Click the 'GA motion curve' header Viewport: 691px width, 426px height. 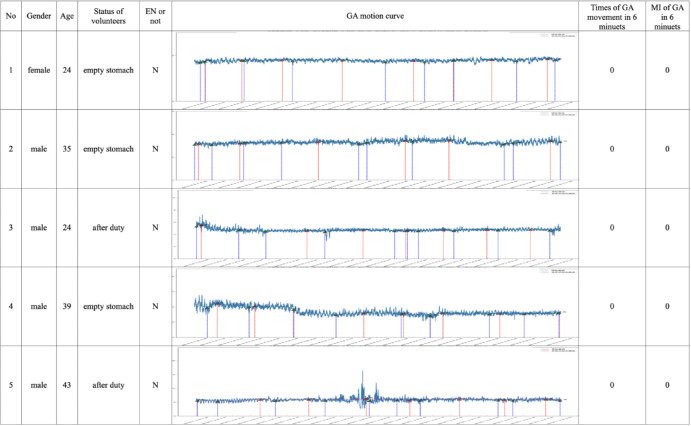pyautogui.click(x=375, y=16)
